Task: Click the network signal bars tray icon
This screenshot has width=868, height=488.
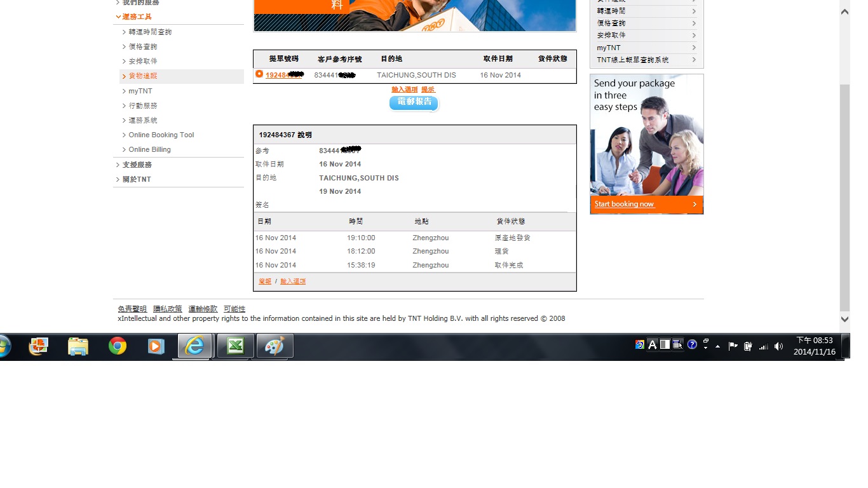Action: point(763,346)
